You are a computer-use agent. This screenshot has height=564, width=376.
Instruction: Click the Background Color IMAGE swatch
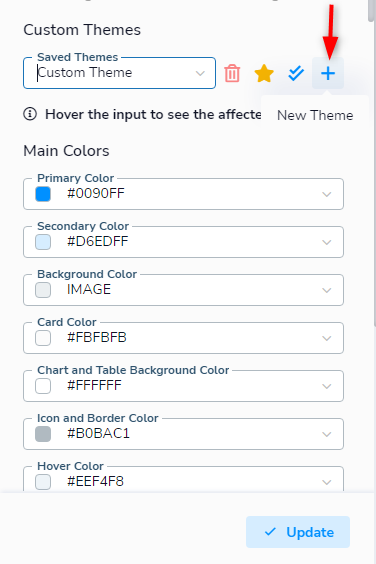(x=43, y=290)
